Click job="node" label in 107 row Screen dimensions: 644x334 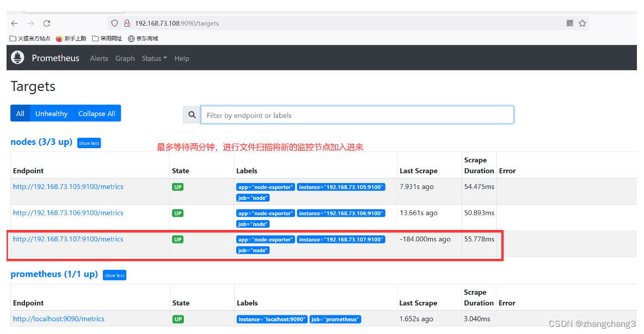pos(253,251)
